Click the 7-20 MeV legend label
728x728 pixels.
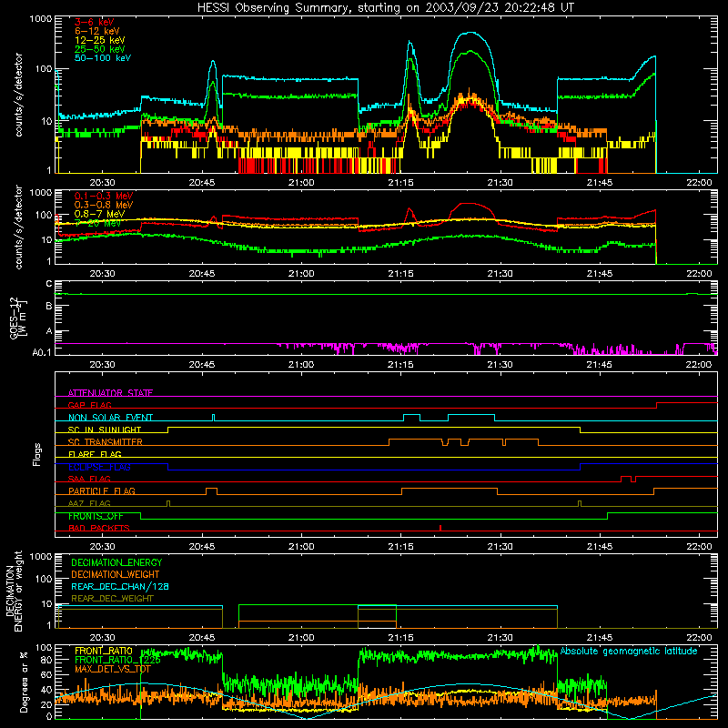(x=97, y=223)
